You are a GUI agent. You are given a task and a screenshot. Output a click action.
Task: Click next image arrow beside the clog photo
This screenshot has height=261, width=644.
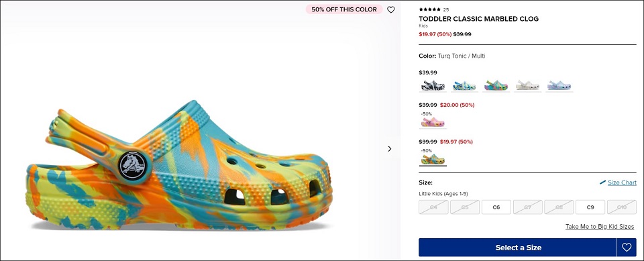pos(390,149)
